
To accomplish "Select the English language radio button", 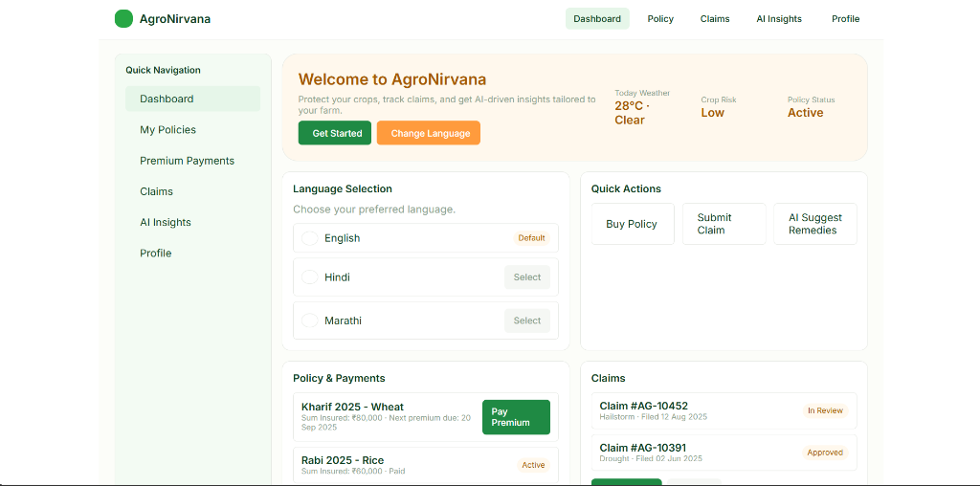I will point(309,238).
